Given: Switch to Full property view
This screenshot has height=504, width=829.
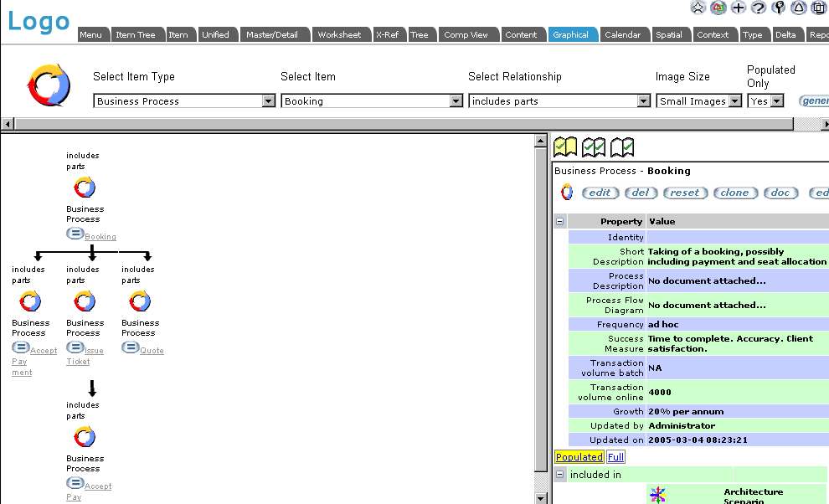Looking at the screenshot, I should click(x=615, y=457).
